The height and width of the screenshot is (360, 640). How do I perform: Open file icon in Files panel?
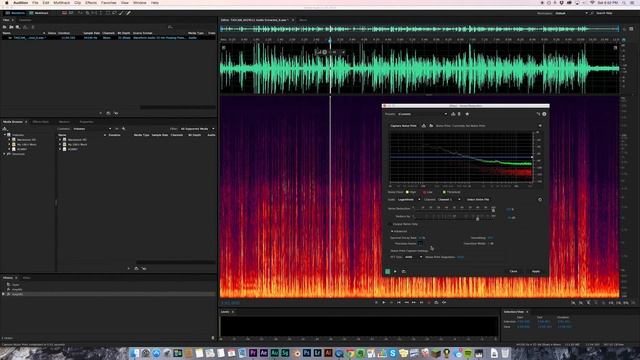click(x=4, y=27)
